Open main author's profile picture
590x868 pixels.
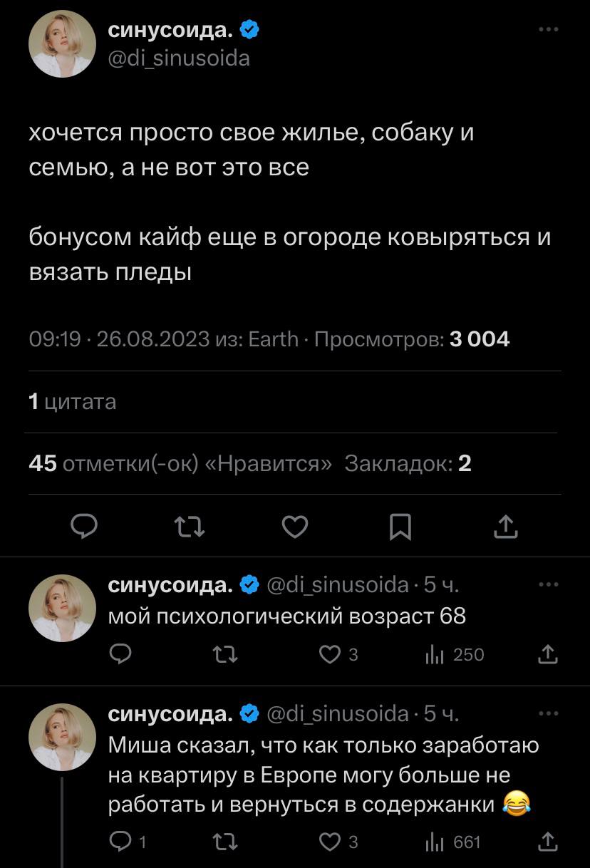[62, 43]
